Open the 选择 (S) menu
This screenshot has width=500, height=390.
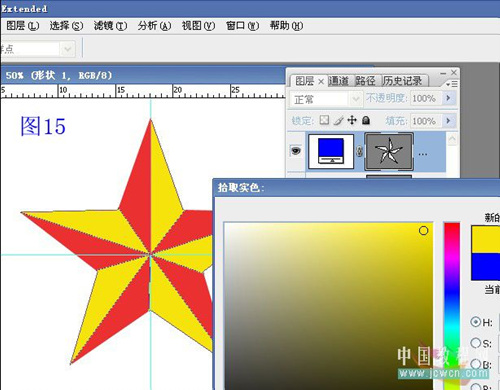click(x=66, y=26)
